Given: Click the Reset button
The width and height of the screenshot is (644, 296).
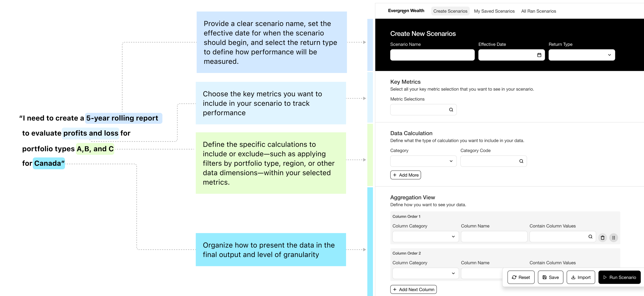Looking at the screenshot, I should [521, 277].
